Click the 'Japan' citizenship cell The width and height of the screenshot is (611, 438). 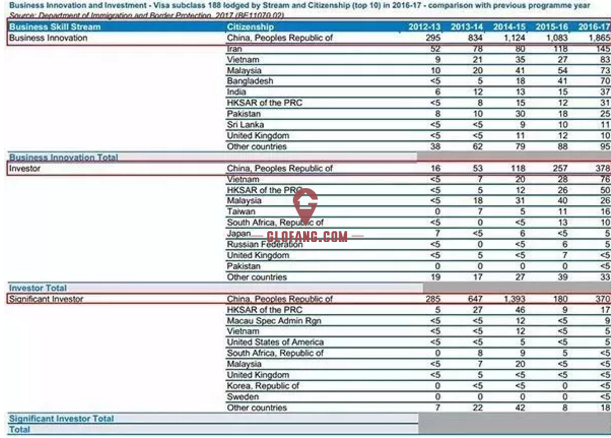(x=239, y=233)
